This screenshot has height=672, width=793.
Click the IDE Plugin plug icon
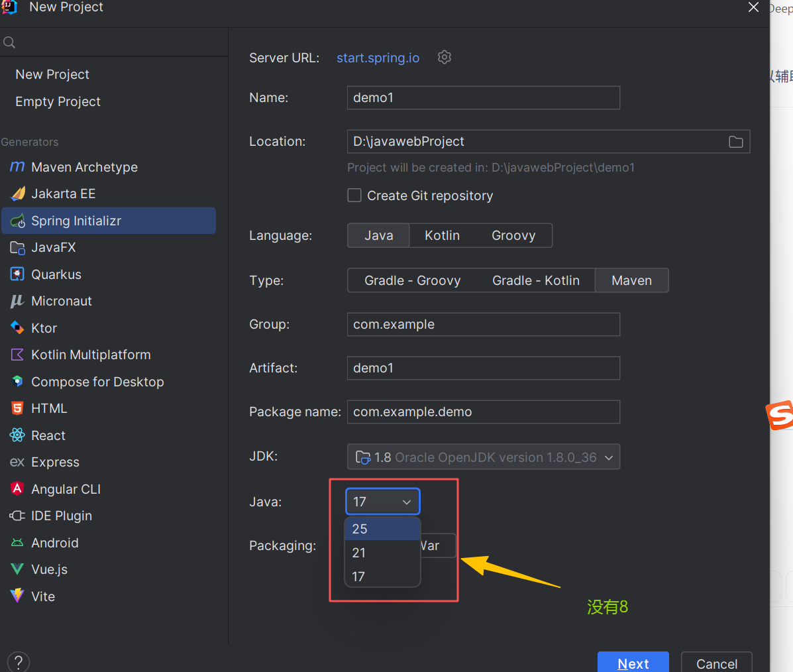point(17,516)
